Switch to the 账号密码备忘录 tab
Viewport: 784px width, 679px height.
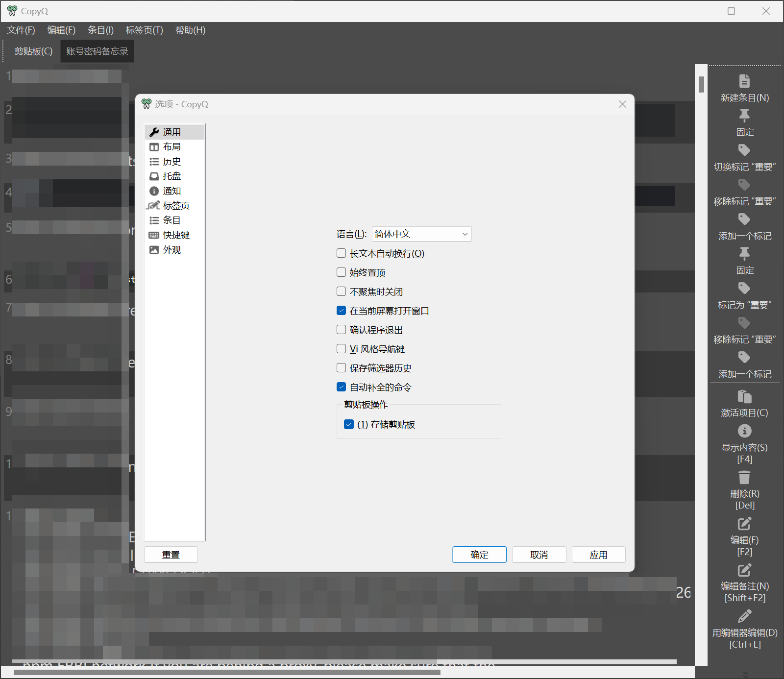97,51
